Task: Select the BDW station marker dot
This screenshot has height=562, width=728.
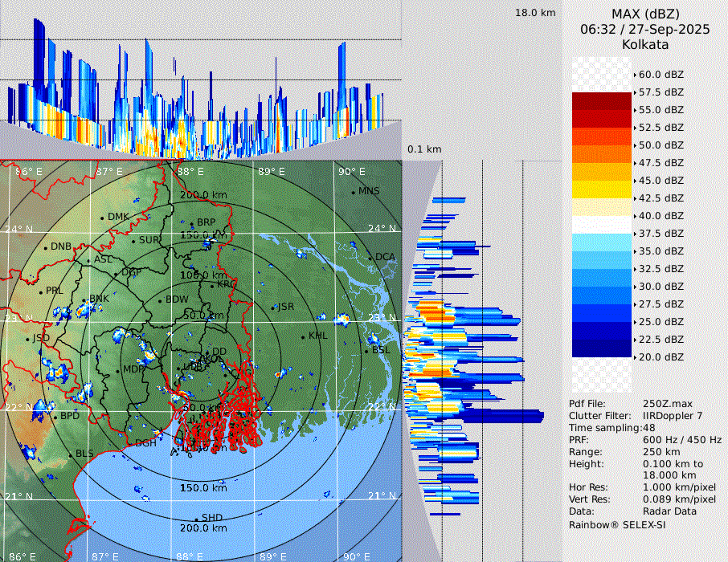Action: [x=160, y=301]
